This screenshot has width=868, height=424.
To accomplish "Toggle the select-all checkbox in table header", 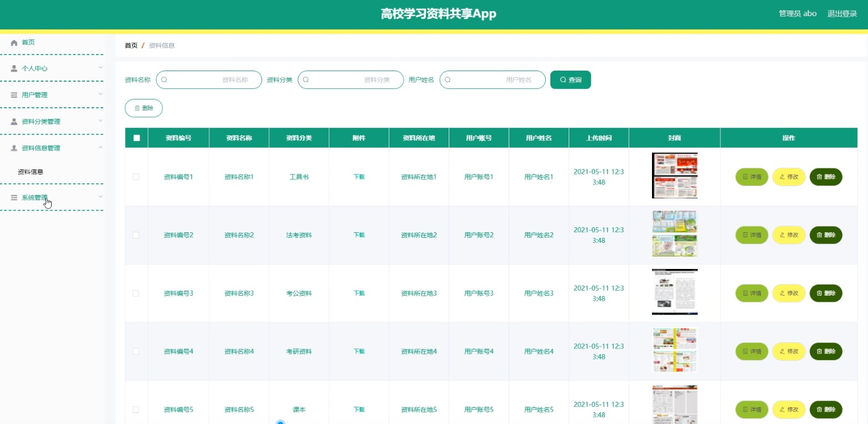I will click(137, 138).
